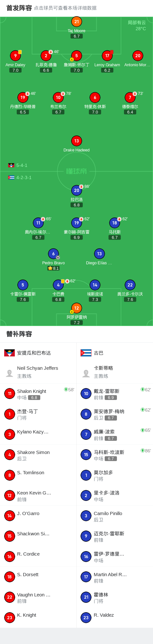
Task: Click the Cuba flag beside 古巴
Action: (86, 353)
